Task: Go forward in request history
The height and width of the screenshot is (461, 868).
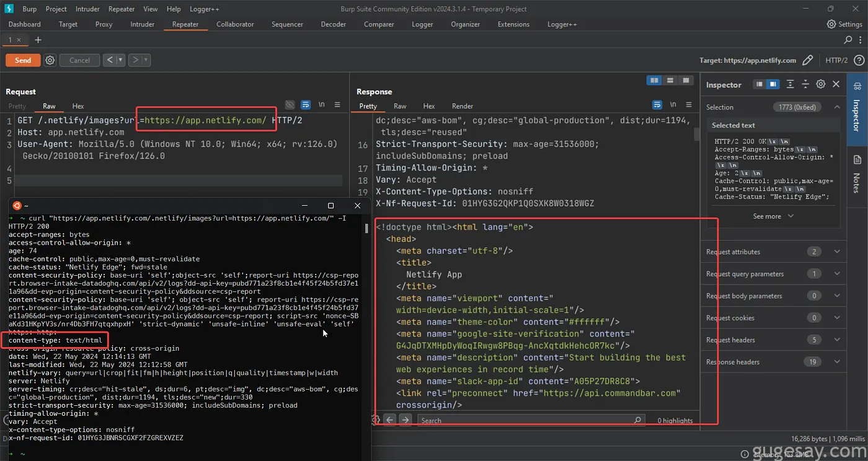Action: (x=135, y=60)
